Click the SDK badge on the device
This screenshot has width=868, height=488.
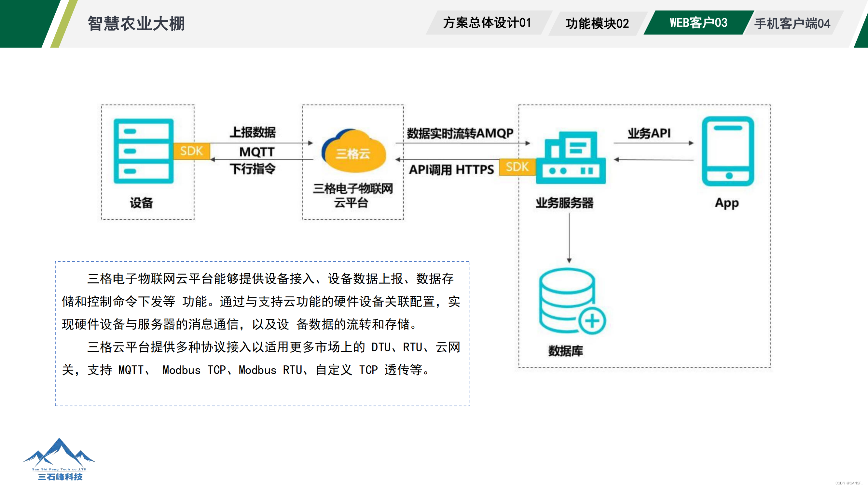tap(191, 151)
